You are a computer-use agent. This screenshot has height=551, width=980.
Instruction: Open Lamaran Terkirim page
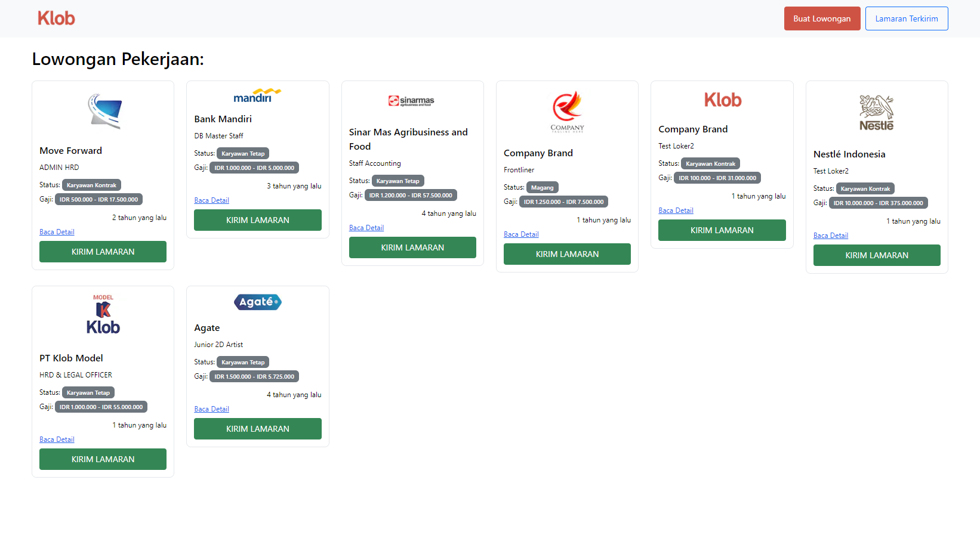pyautogui.click(x=906, y=18)
